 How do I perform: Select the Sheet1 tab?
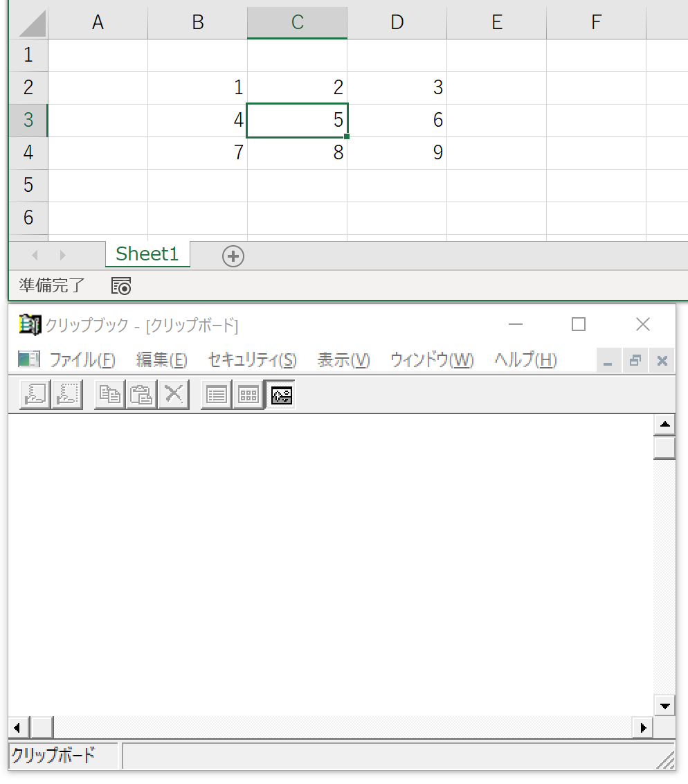coord(147,254)
